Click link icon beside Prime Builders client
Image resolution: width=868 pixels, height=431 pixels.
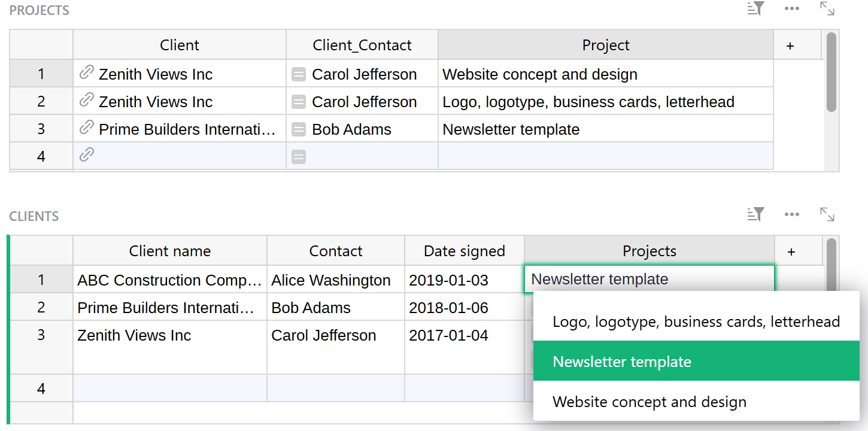[87, 128]
